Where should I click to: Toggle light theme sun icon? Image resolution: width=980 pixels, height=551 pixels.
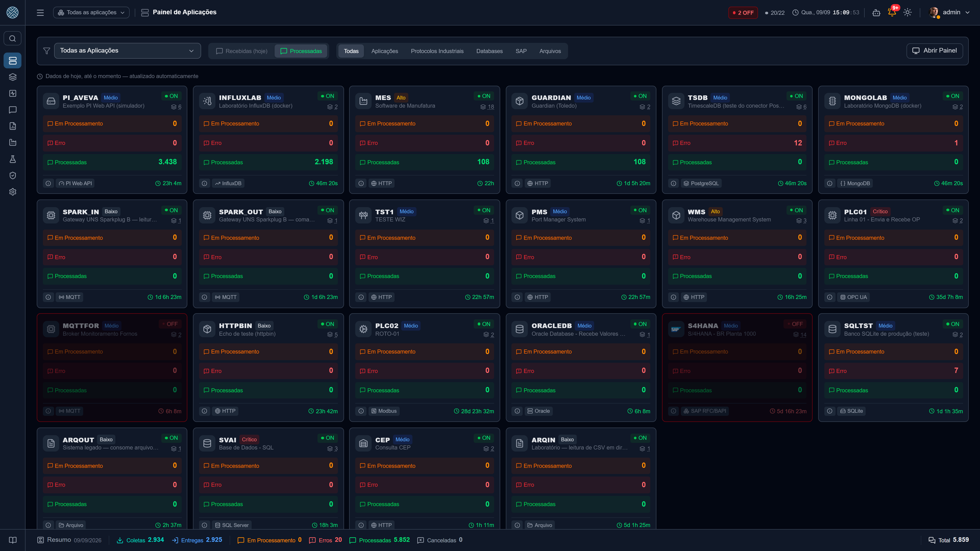[x=907, y=12]
